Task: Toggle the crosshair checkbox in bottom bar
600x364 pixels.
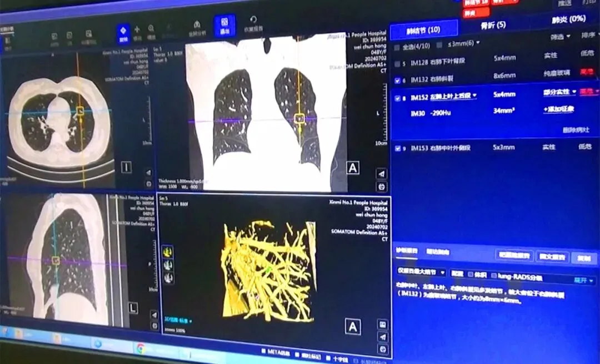Action: 329,358
